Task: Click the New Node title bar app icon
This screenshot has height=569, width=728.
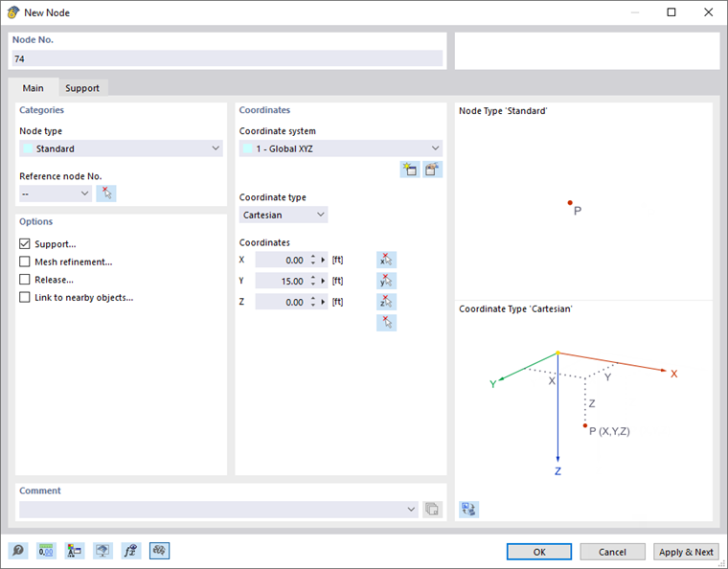Action: tap(13, 12)
